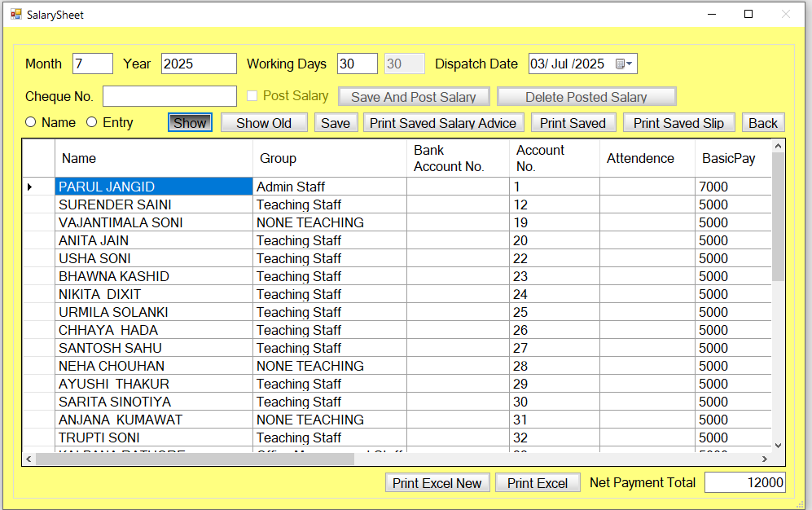The width and height of the screenshot is (812, 510).
Task: Select the SURENDER SAINI name cell
Action: pos(154,204)
